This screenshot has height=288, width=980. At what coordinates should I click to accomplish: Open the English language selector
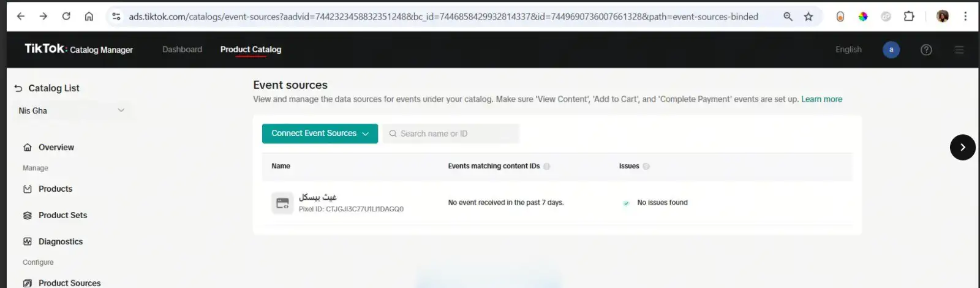coord(848,50)
